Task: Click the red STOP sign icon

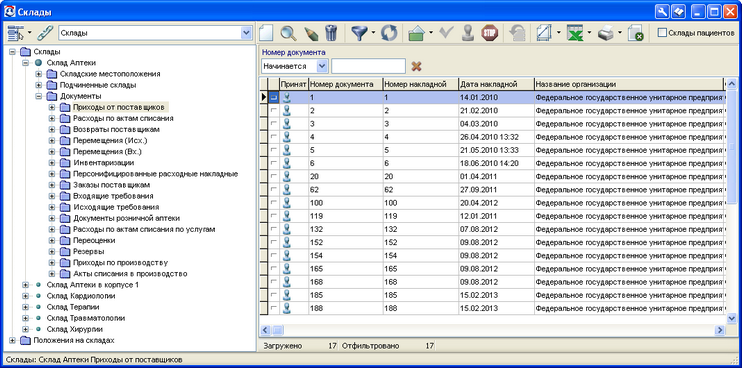Action: tap(490, 33)
